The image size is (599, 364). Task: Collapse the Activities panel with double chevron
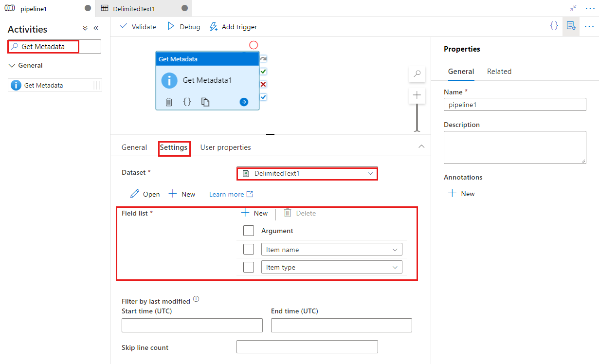pyautogui.click(x=96, y=28)
